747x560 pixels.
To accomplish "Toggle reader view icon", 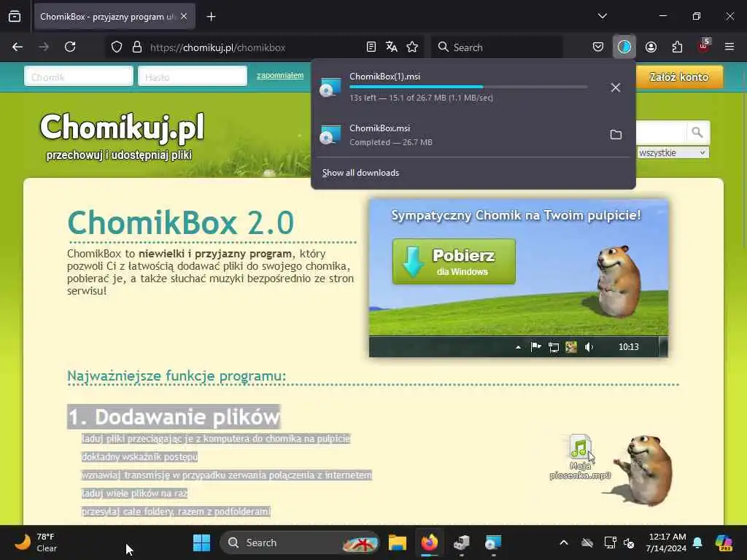I will click(x=371, y=47).
